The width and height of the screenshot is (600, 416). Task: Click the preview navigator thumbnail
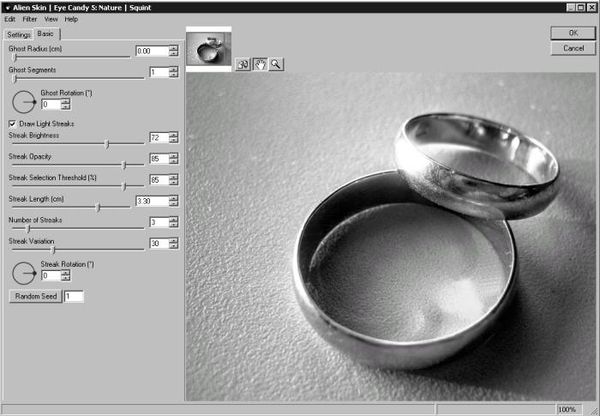pyautogui.click(x=209, y=51)
